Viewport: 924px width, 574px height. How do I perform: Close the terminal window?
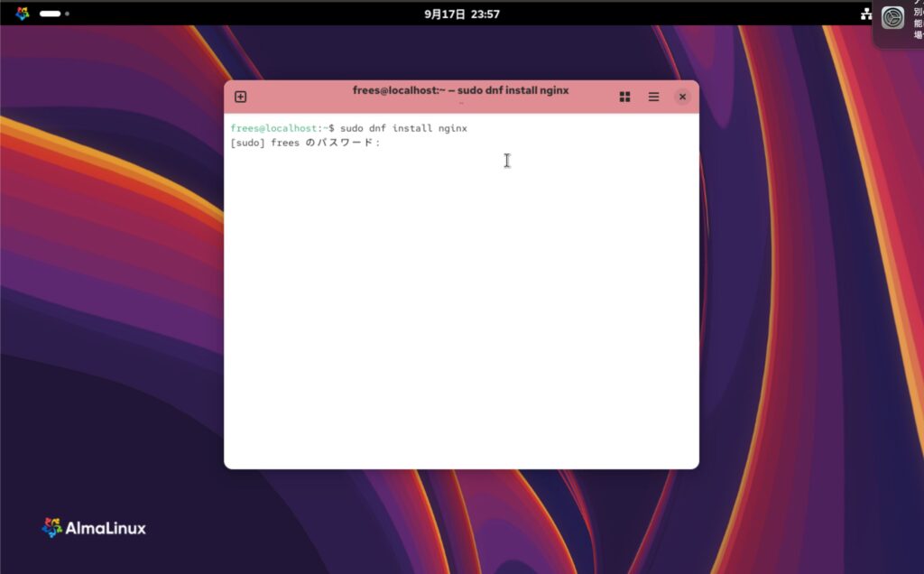pos(682,97)
